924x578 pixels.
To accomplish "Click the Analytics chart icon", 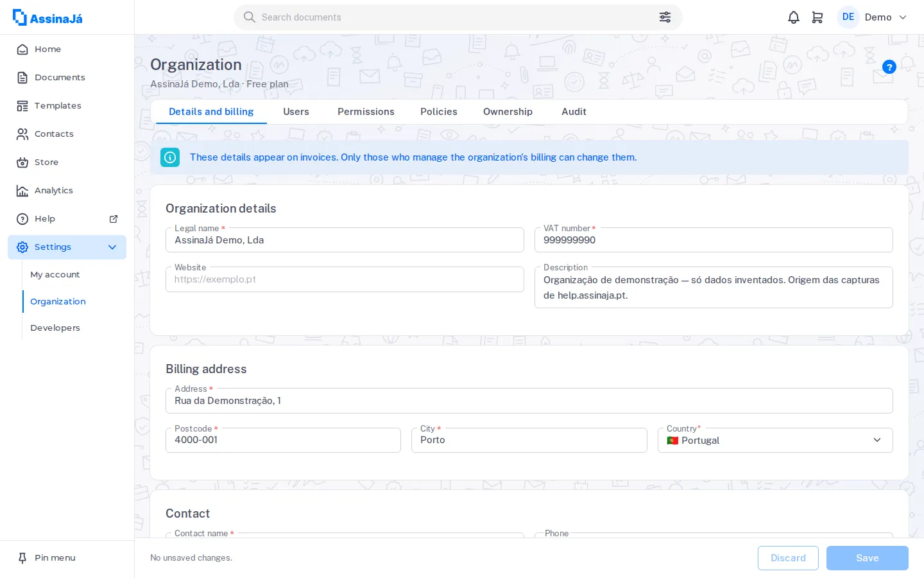I will 22,191.
